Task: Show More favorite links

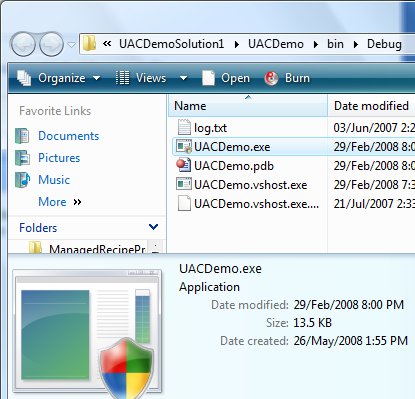Action: click(60, 202)
